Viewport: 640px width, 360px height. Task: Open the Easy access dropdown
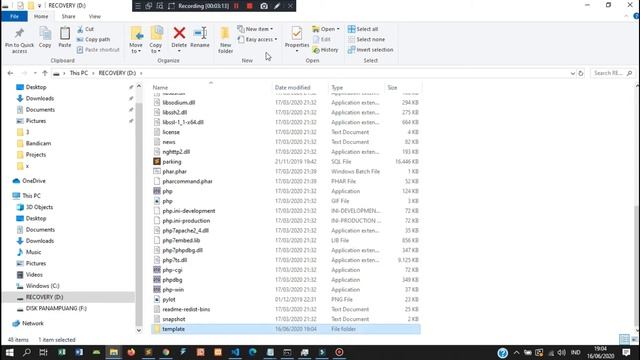[x=258, y=40]
